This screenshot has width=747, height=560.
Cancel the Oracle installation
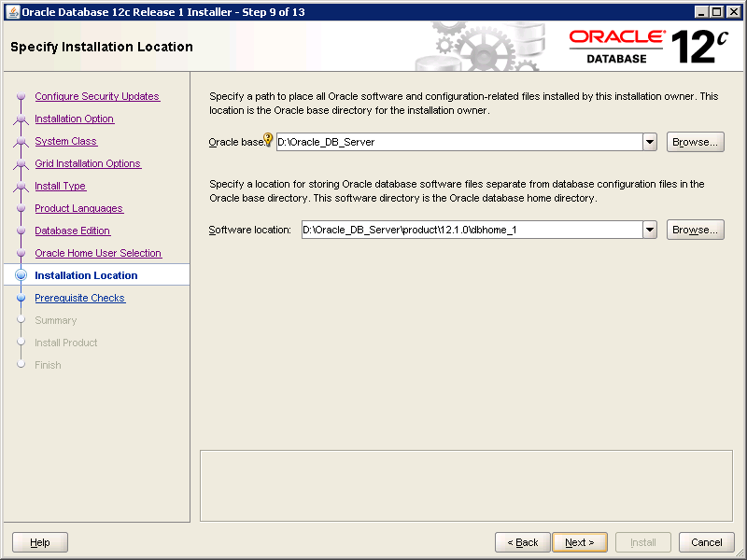[x=707, y=542]
